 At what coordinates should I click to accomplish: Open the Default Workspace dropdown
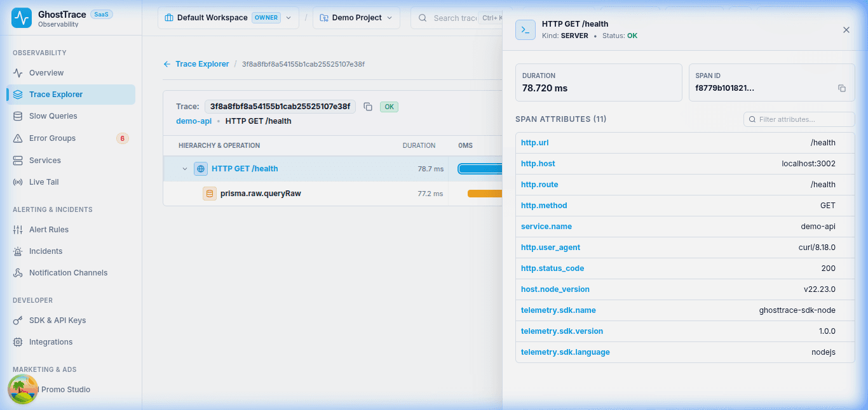[228, 18]
